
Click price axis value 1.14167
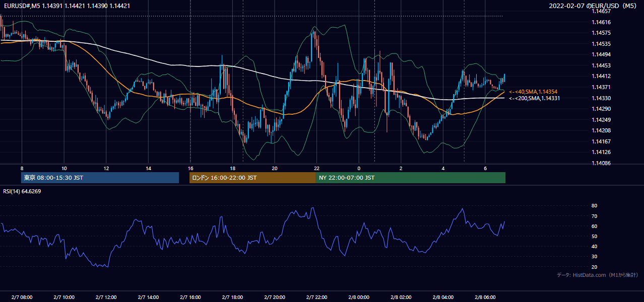[601, 141]
